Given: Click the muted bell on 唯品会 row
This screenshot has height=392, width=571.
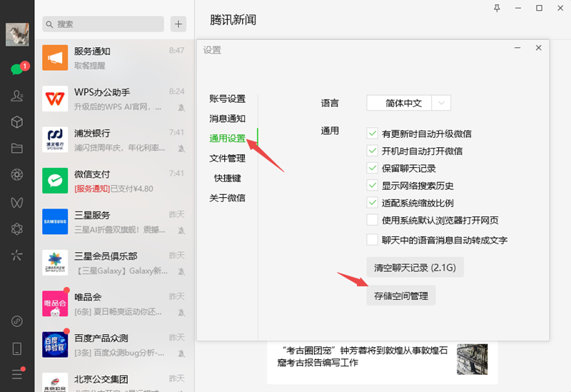Looking at the screenshot, I should coord(181,312).
